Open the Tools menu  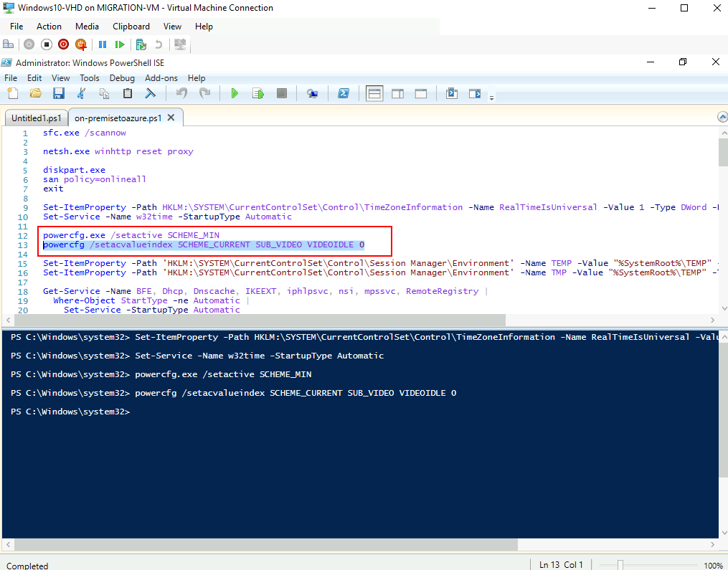90,78
